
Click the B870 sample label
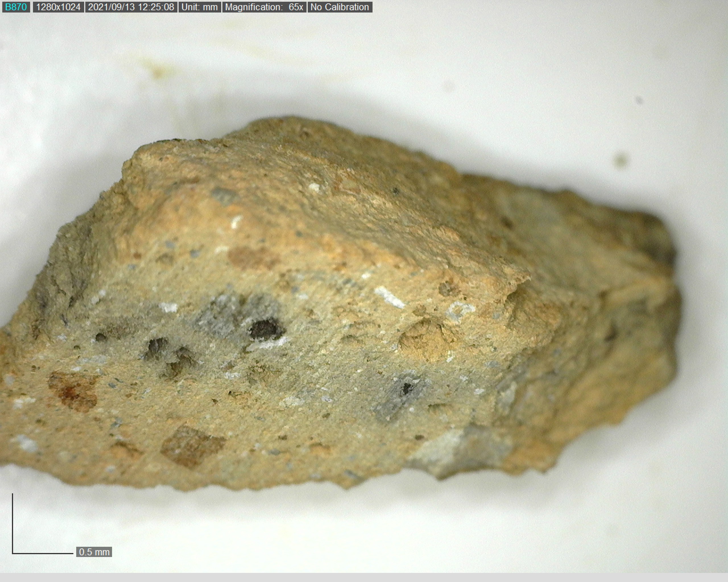16,7
